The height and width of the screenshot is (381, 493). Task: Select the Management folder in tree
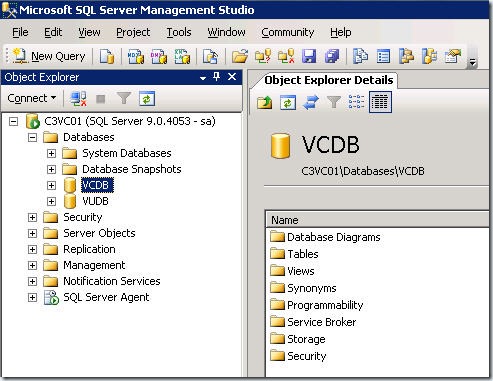click(94, 265)
